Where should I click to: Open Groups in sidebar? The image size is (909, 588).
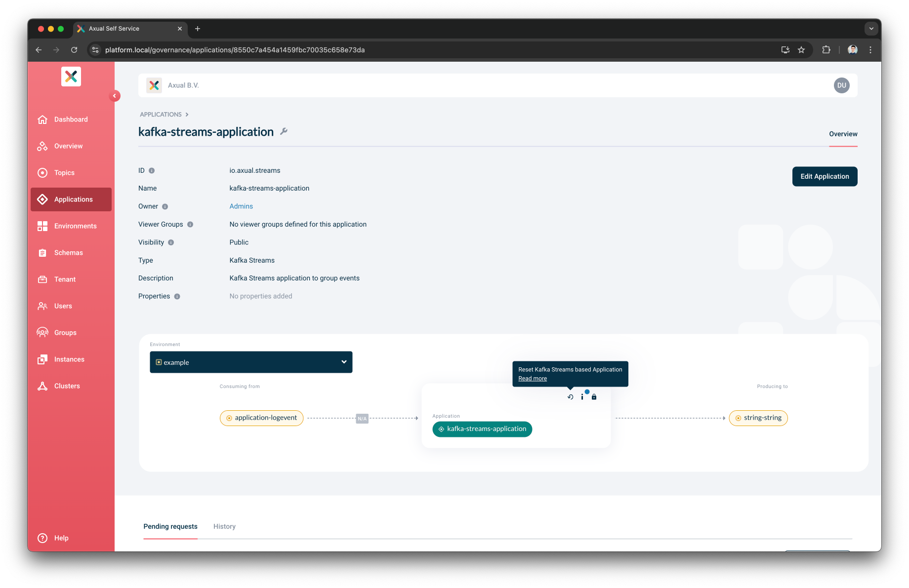(71, 333)
